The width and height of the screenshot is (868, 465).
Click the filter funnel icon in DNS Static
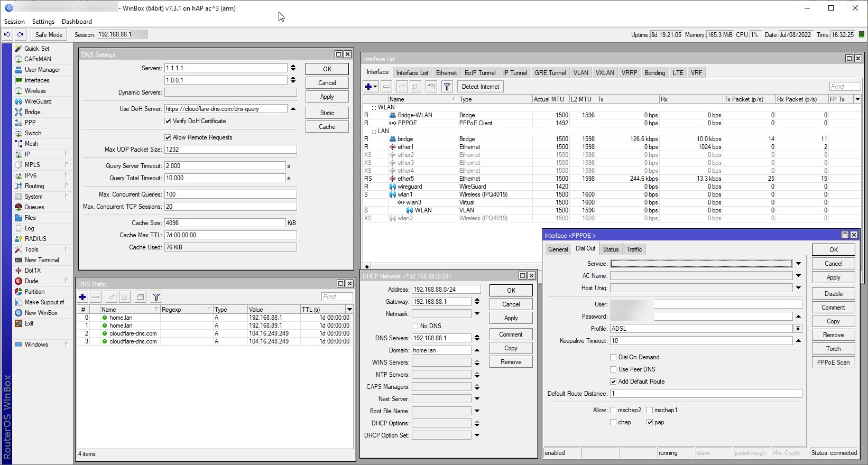156,297
